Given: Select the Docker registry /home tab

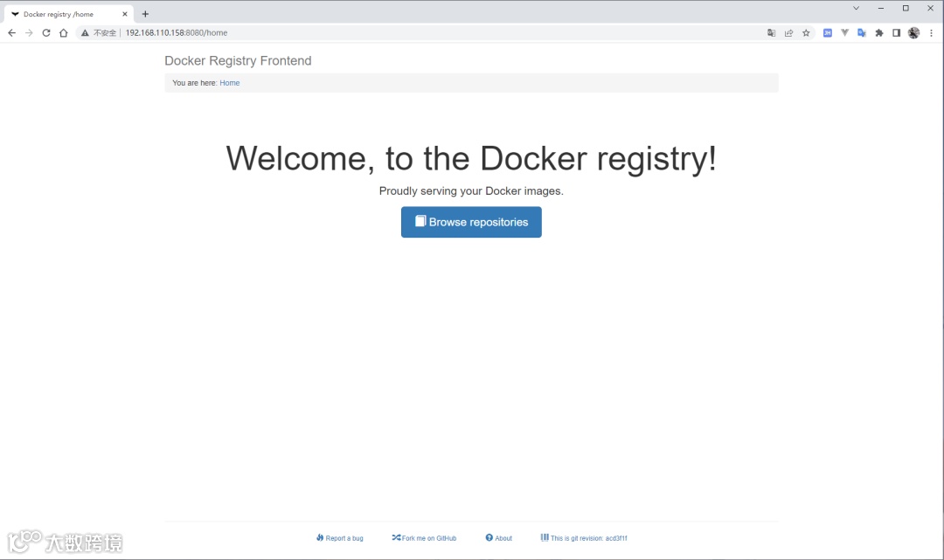Looking at the screenshot, I should point(68,14).
